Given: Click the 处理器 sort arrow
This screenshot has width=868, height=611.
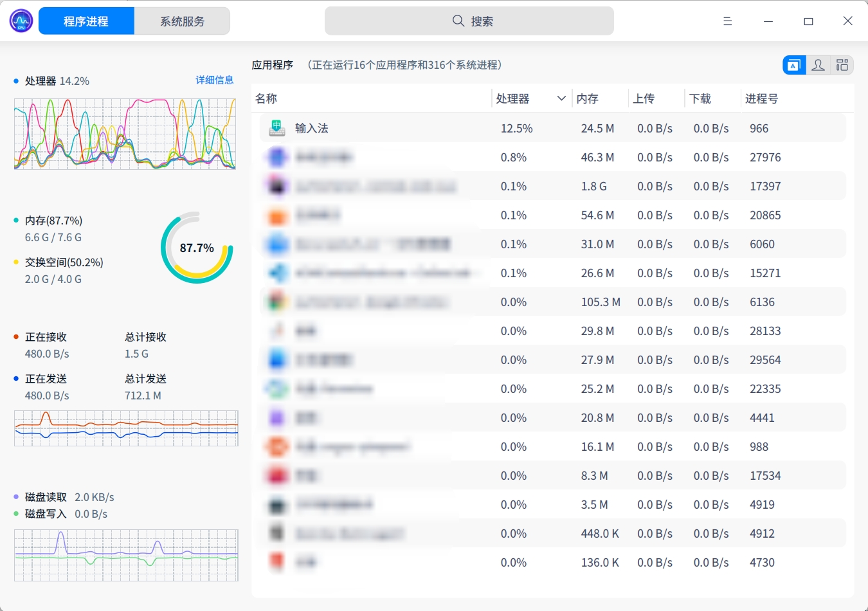Looking at the screenshot, I should click(x=561, y=98).
